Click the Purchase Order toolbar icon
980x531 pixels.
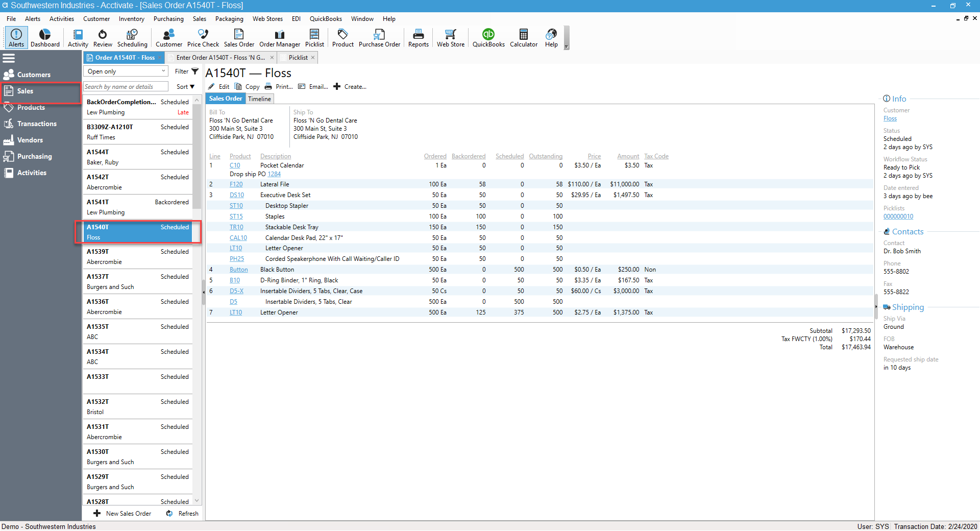tap(379, 38)
